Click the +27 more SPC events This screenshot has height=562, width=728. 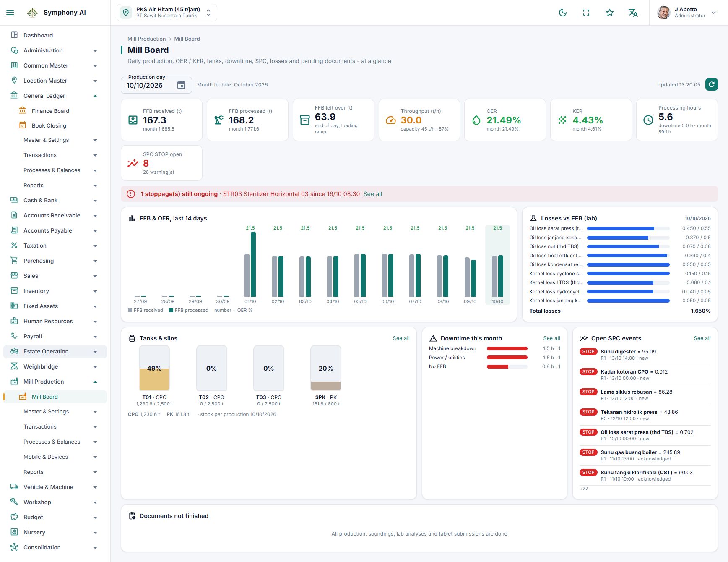coord(584,489)
